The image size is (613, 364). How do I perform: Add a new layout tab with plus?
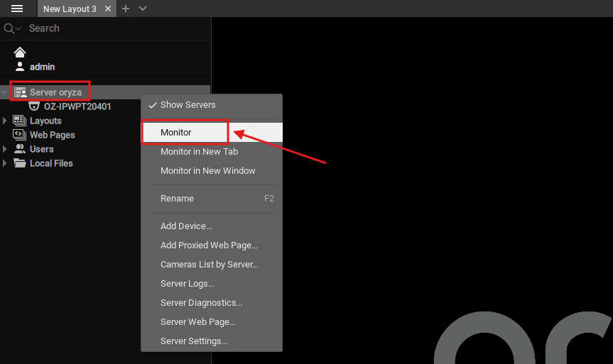(x=126, y=9)
